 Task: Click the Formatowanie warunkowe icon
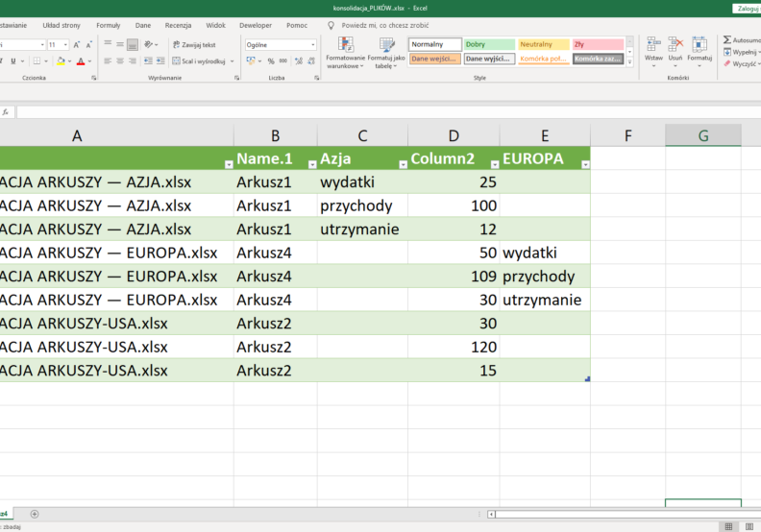(345, 46)
